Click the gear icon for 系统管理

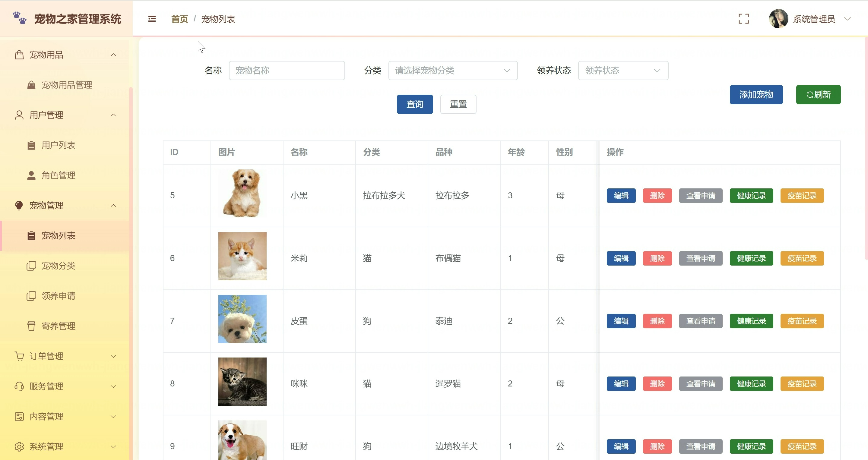[19, 446]
